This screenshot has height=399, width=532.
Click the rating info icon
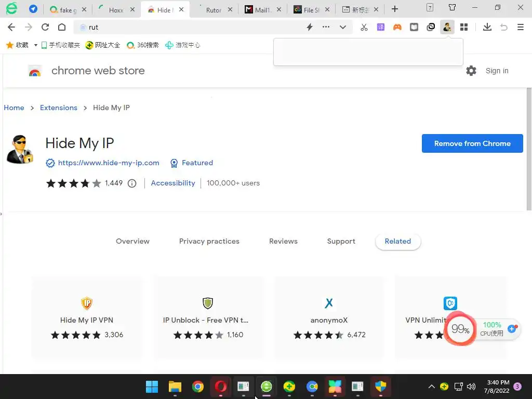tap(131, 183)
